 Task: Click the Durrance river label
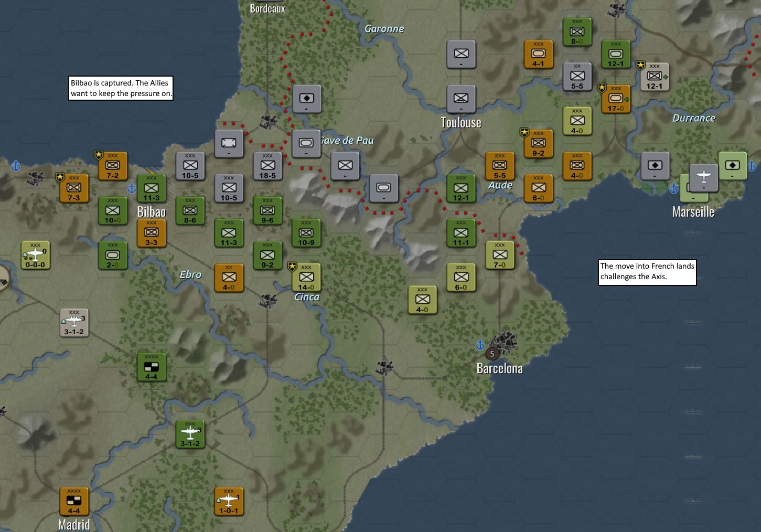point(694,118)
